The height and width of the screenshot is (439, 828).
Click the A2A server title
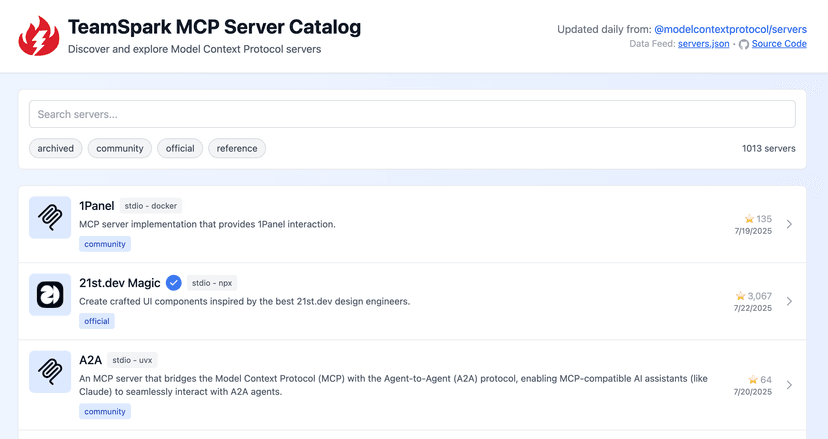tap(90, 360)
